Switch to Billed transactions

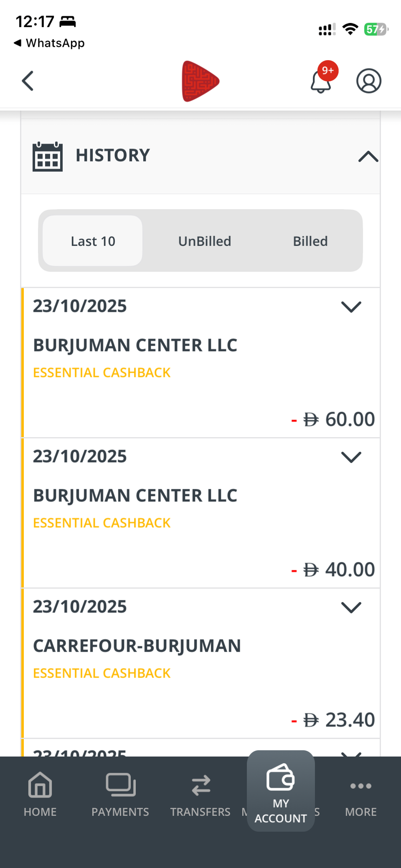(310, 241)
